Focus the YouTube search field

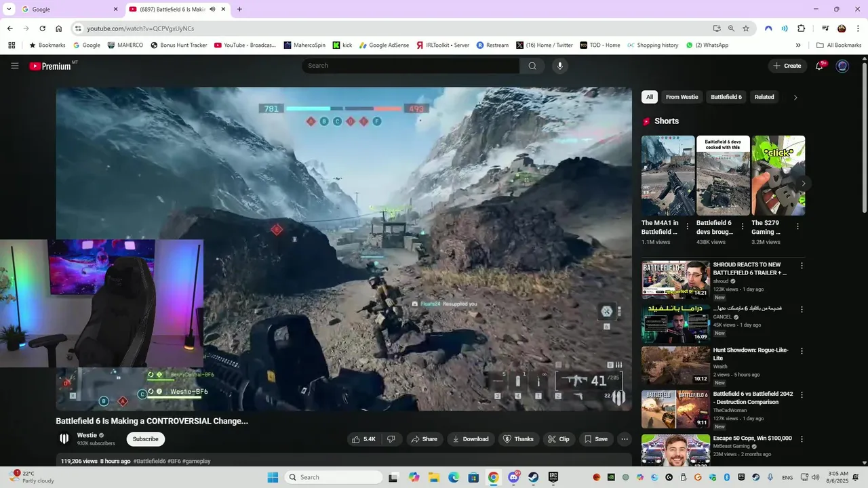point(411,66)
